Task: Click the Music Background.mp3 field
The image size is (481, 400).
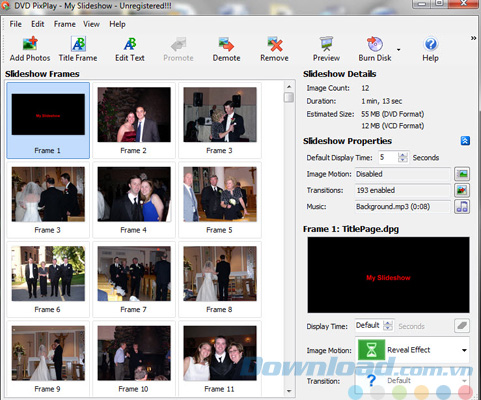Action: (x=403, y=207)
